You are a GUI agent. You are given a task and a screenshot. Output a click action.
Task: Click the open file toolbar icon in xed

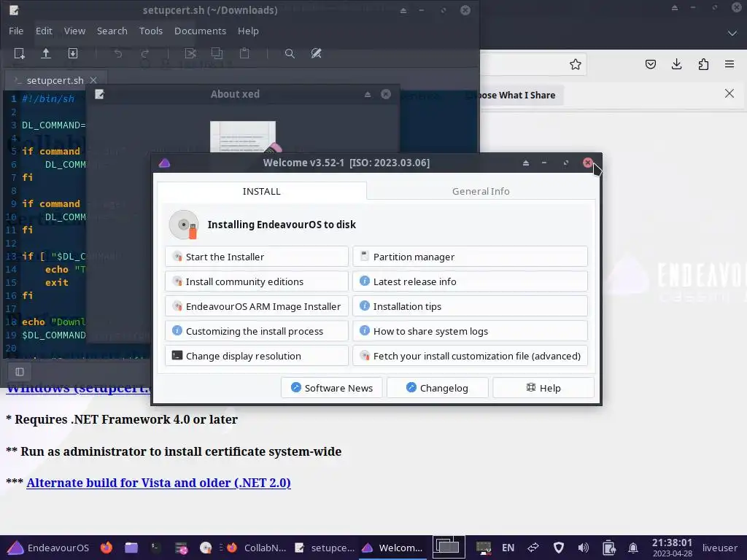46,53
